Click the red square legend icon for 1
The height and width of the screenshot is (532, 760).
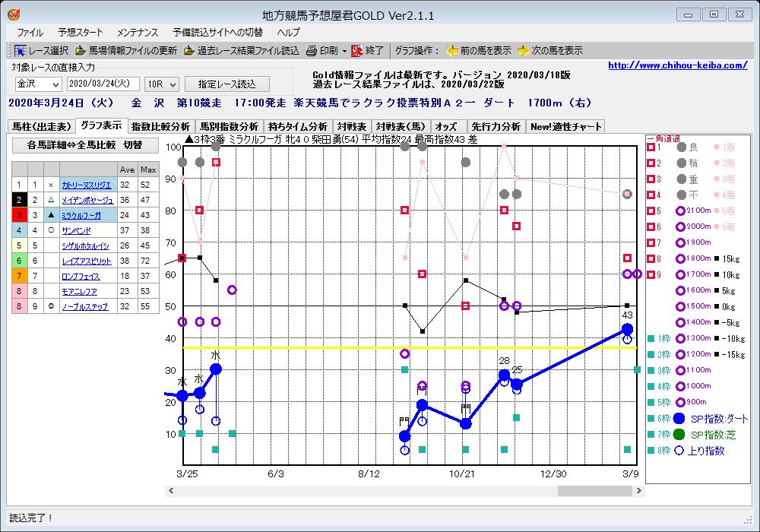click(x=651, y=147)
